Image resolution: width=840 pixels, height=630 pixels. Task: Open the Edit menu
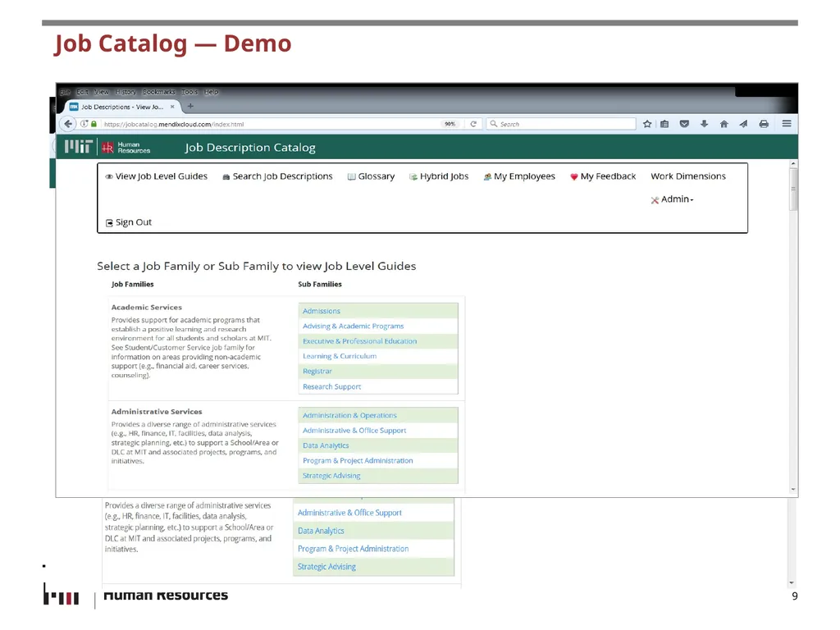pos(82,92)
